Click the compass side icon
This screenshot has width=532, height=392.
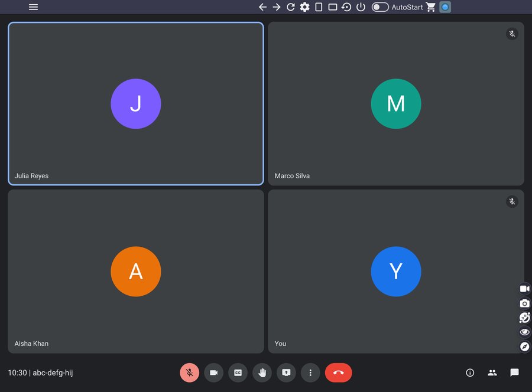point(524,347)
